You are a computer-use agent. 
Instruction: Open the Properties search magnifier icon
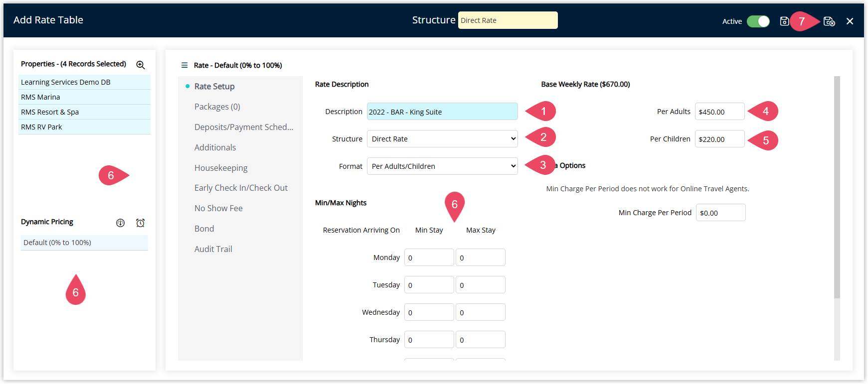click(141, 65)
